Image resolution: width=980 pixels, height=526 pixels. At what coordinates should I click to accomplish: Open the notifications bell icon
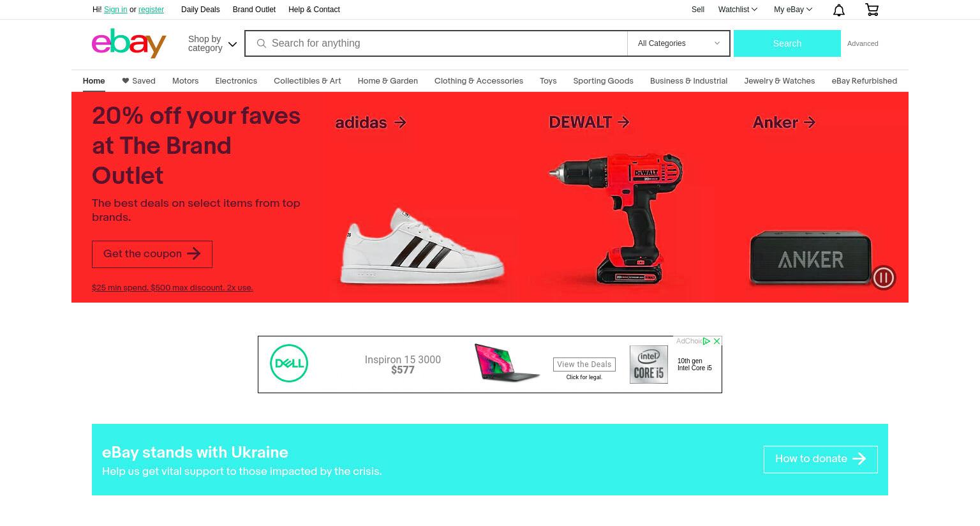(839, 10)
